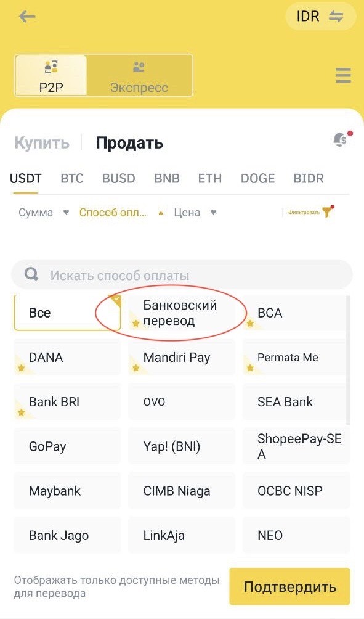Tap the magnifier search icon
Screen dimensions: 364x619
point(31,274)
